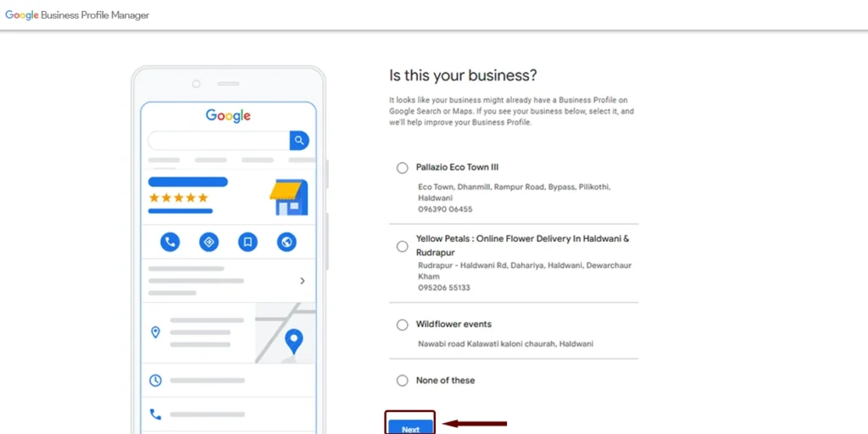Click the directions diamond icon in the mockup
The height and width of the screenshot is (434, 868).
click(209, 242)
